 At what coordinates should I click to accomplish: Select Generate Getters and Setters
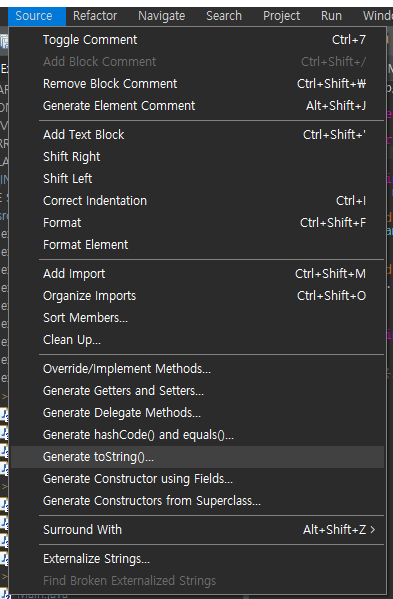pyautogui.click(x=197, y=390)
